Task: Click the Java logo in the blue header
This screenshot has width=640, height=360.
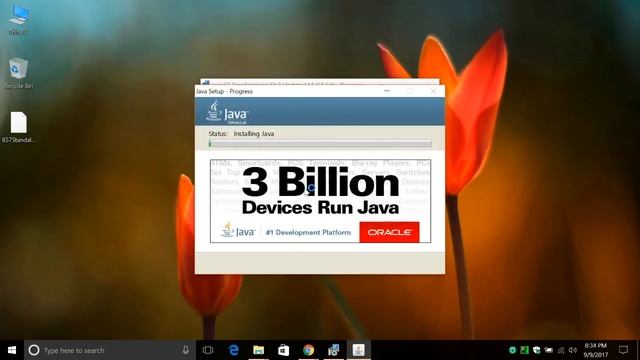Action: click(227, 112)
